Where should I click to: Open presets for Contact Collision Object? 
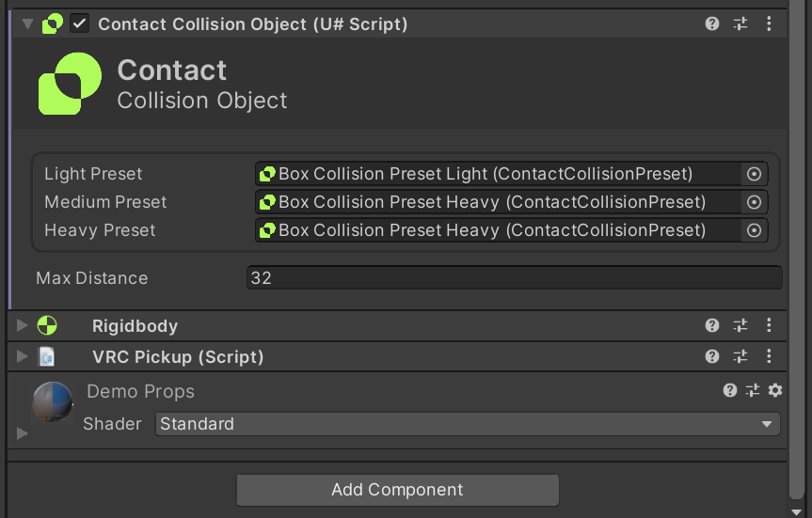[740, 24]
